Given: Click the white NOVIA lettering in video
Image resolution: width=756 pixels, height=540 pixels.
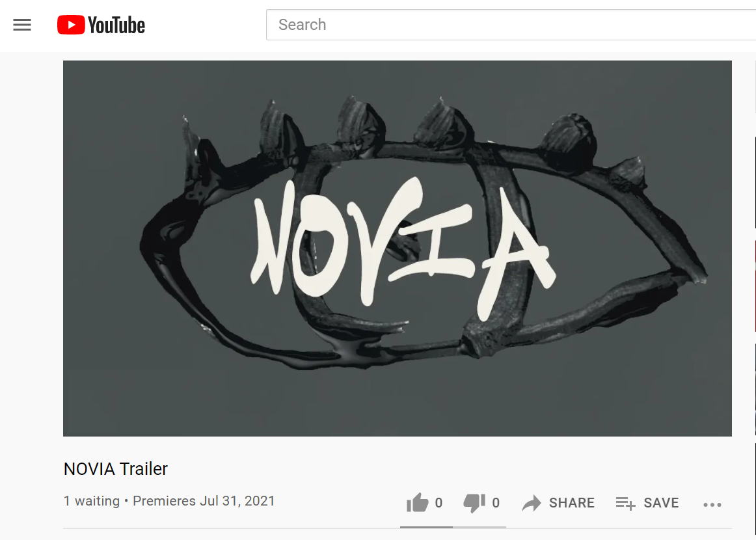Looking at the screenshot, I should point(403,246).
